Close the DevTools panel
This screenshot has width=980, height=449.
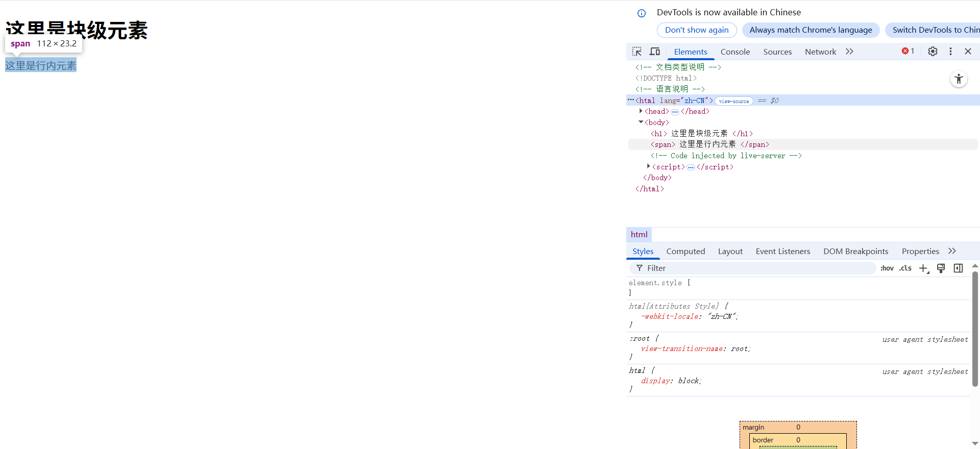968,51
